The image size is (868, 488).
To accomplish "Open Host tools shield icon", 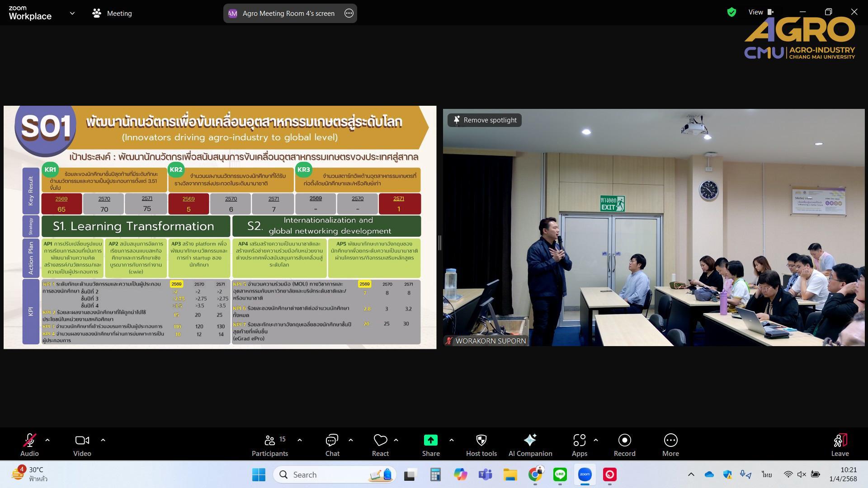I will pyautogui.click(x=481, y=440).
